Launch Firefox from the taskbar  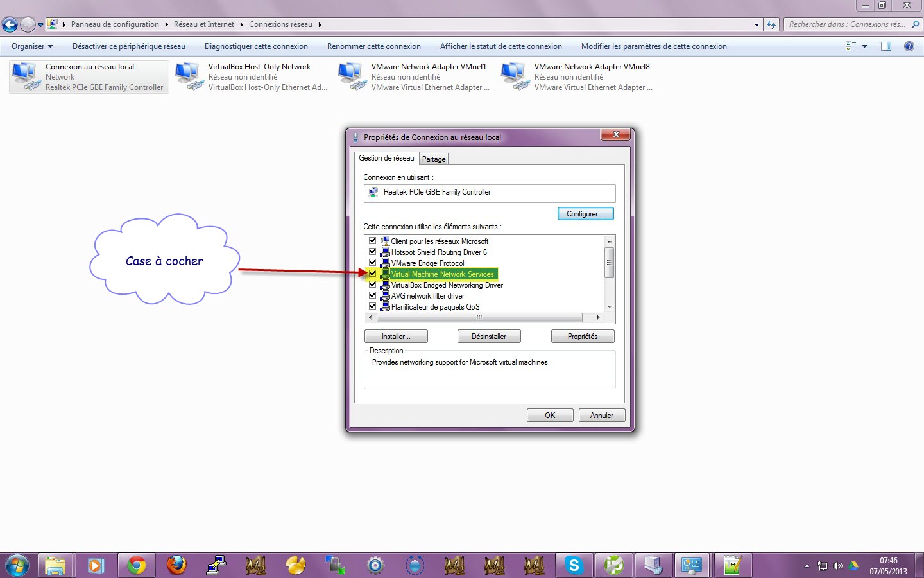click(176, 565)
